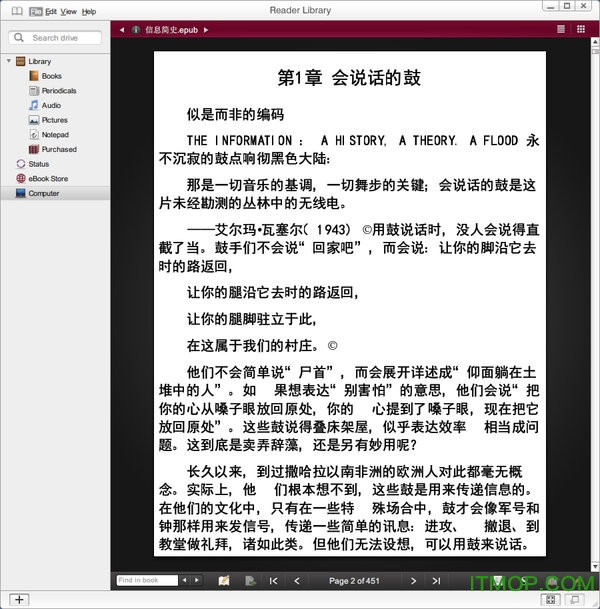Image resolution: width=600 pixels, height=609 pixels.
Task: Click the eBook Store globe icon
Action: (21, 178)
